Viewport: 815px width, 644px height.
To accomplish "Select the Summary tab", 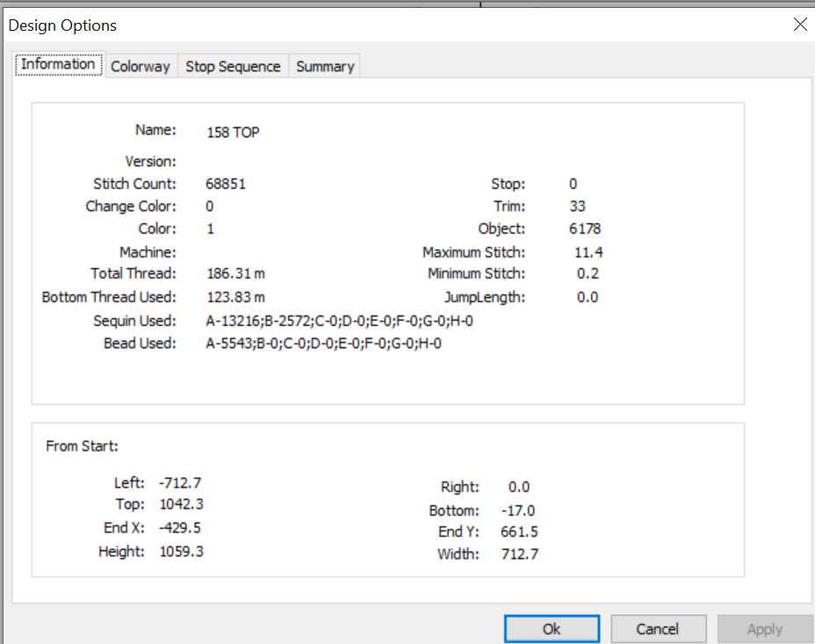I will [x=325, y=67].
